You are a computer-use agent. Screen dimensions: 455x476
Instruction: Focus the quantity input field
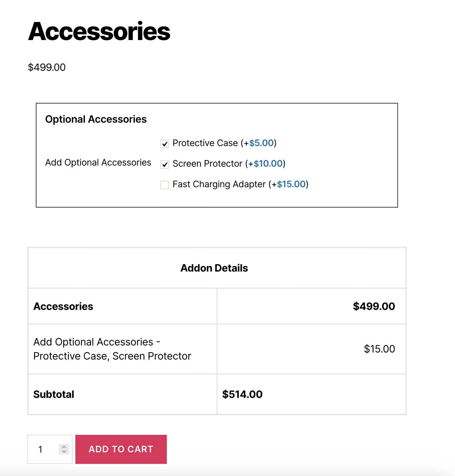coord(45,449)
